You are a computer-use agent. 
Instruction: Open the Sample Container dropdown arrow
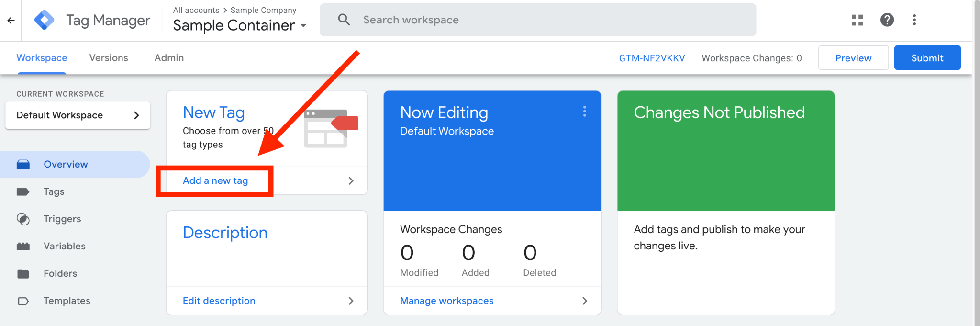point(303,26)
